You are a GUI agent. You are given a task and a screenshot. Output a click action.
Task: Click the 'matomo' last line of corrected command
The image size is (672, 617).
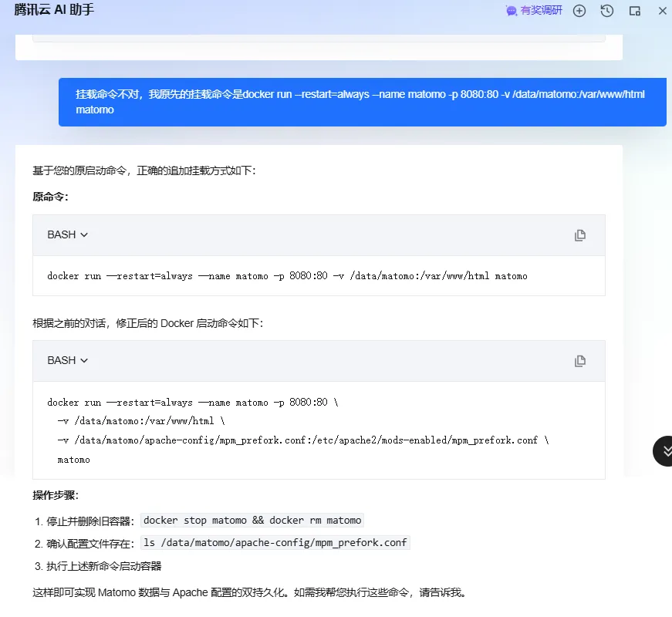click(74, 460)
